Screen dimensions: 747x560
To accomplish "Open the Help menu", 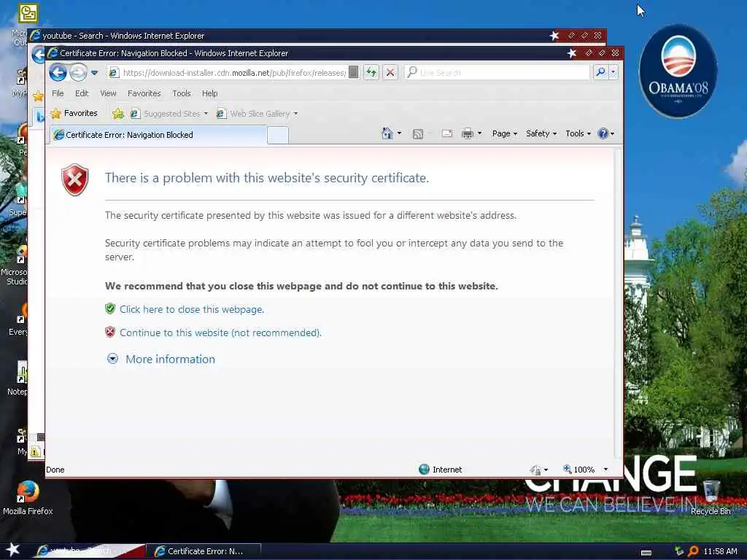I will pyautogui.click(x=209, y=93).
